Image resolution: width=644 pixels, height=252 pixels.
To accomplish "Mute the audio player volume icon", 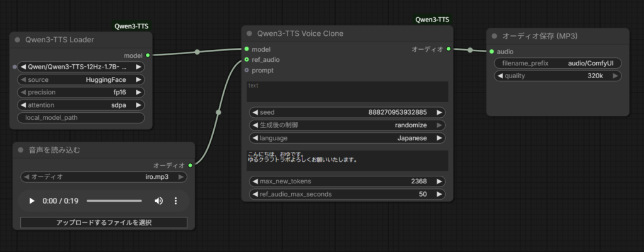I will click(158, 201).
